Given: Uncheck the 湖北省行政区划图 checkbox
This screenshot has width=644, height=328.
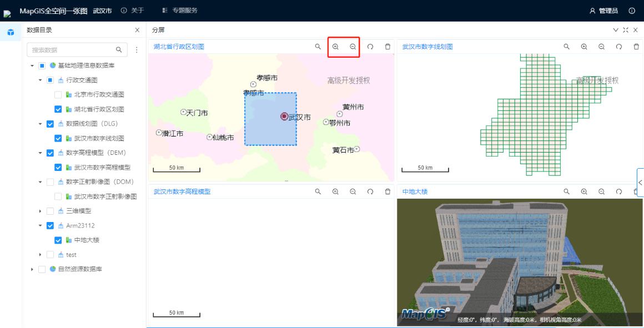Looking at the screenshot, I should [x=58, y=109].
